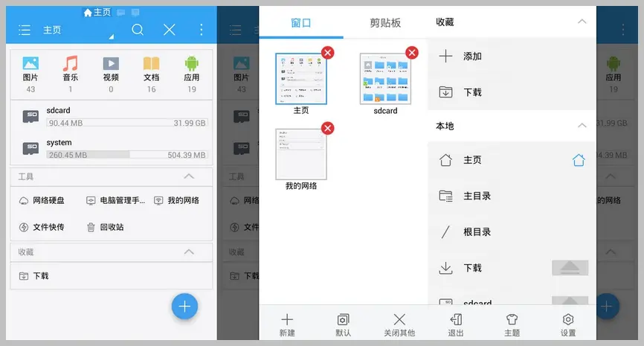
Task: Open 文件快传 quick transfer tool
Action: click(x=42, y=227)
